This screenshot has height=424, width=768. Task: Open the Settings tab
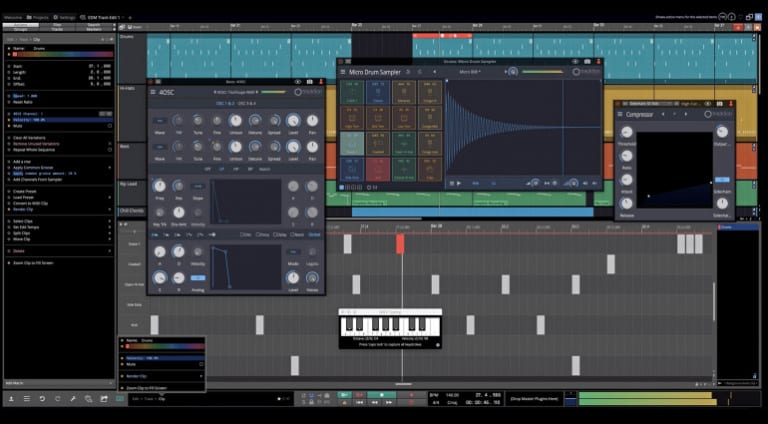click(x=65, y=17)
